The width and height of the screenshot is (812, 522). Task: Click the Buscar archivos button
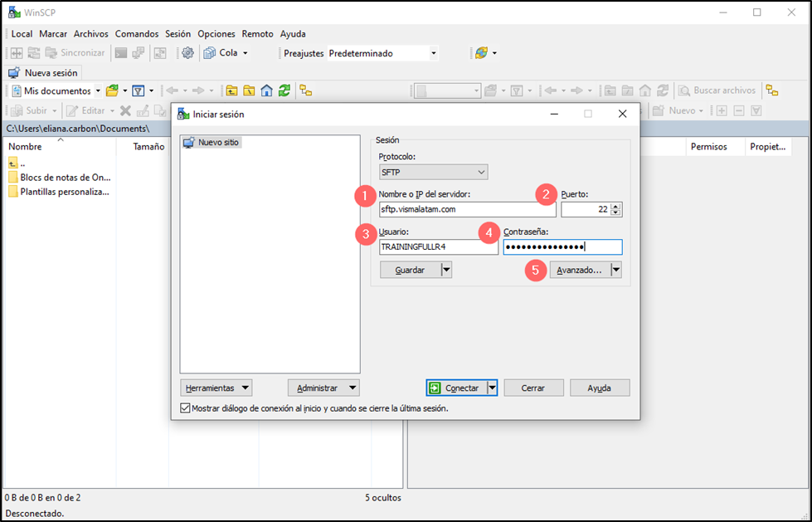pos(717,90)
